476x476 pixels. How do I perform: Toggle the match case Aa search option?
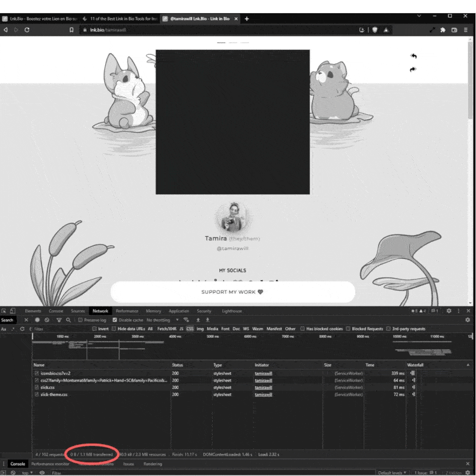[x=4, y=329]
